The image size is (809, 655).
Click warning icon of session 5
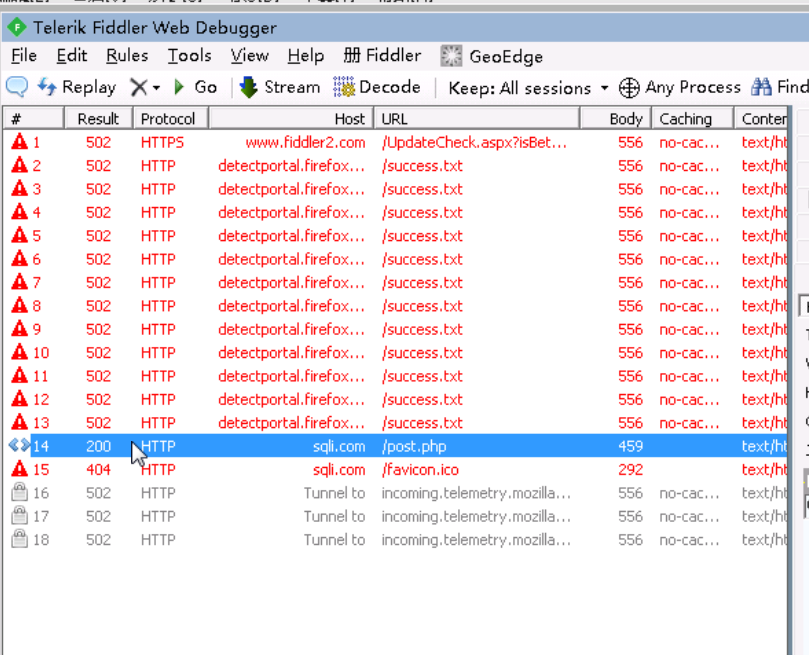click(20, 235)
